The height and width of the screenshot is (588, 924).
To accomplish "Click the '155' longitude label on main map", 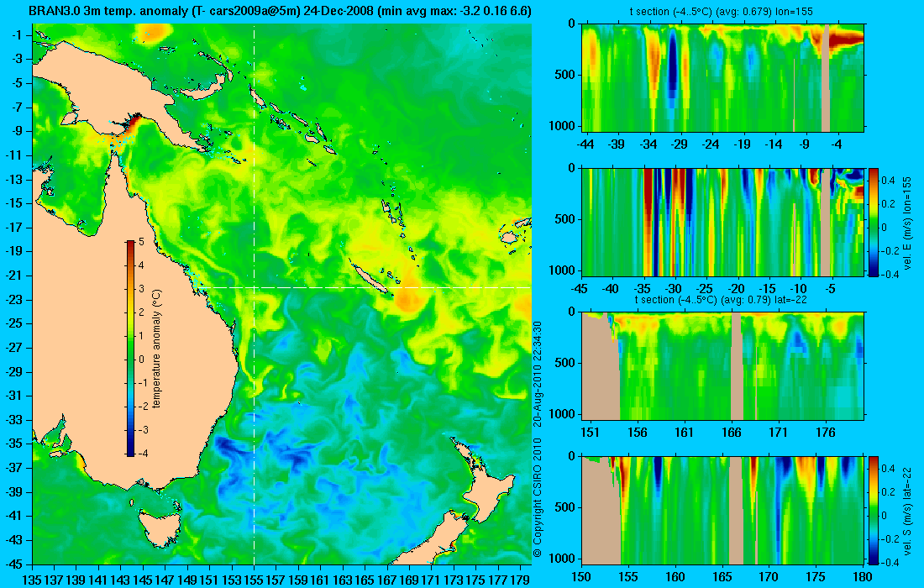I will point(254,580).
